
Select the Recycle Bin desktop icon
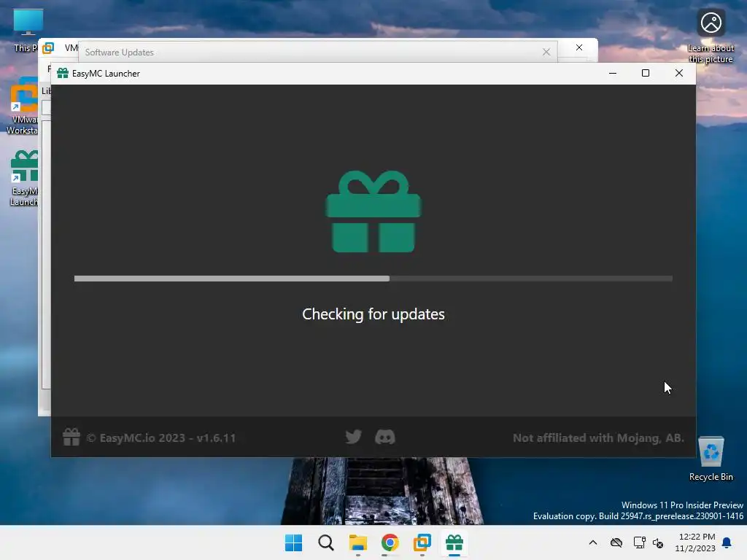click(x=711, y=459)
